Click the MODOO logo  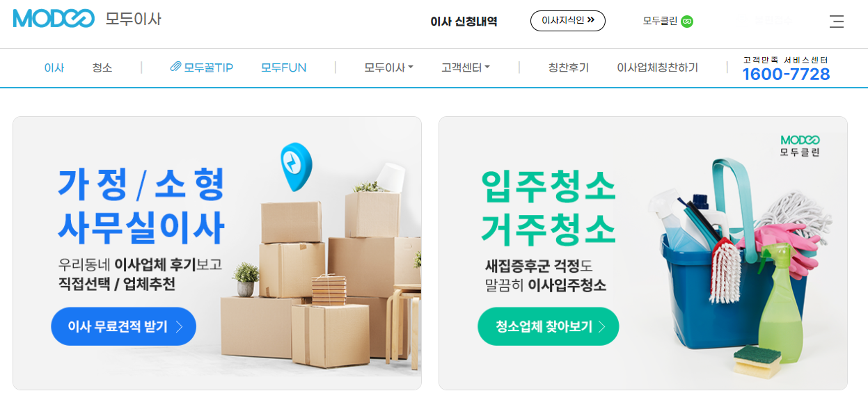54,19
